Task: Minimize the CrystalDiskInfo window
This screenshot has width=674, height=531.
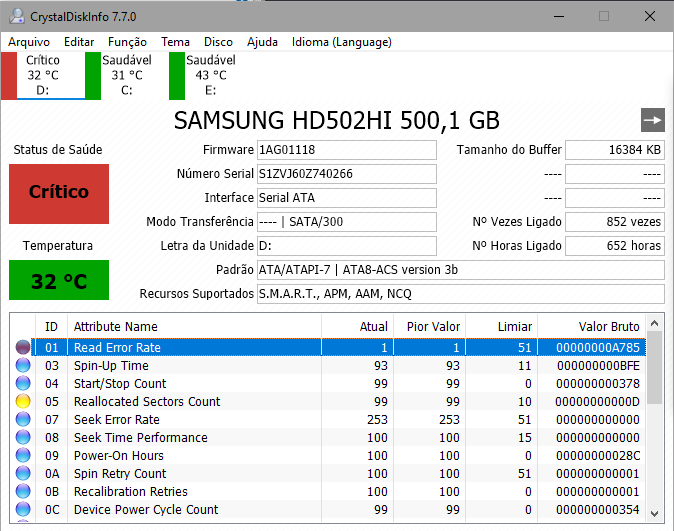Action: 559,16
